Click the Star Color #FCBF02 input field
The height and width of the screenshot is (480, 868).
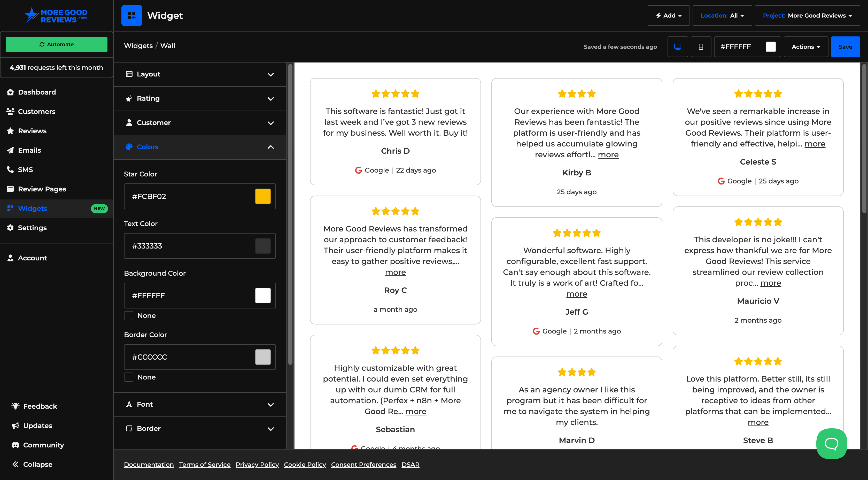[x=200, y=196]
